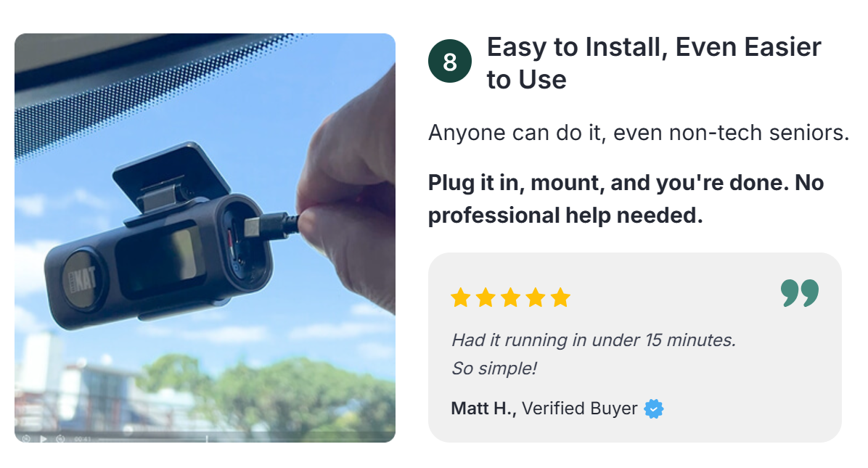
Task: Click the green number 8 circle badge
Action: tap(449, 62)
